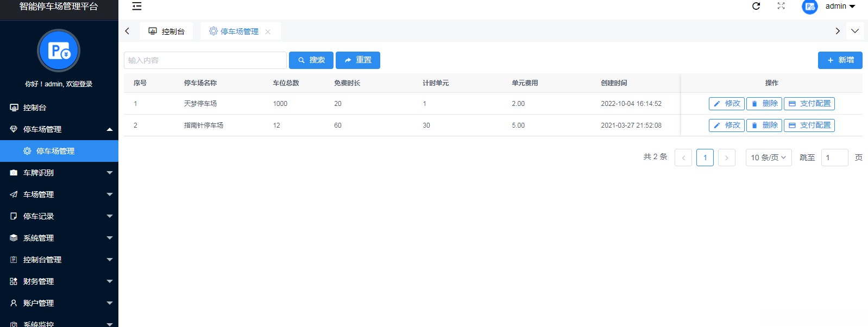Image resolution: width=868 pixels, height=327 pixels.
Task: Click the note icon beside 停车记录
Action: 14,216
